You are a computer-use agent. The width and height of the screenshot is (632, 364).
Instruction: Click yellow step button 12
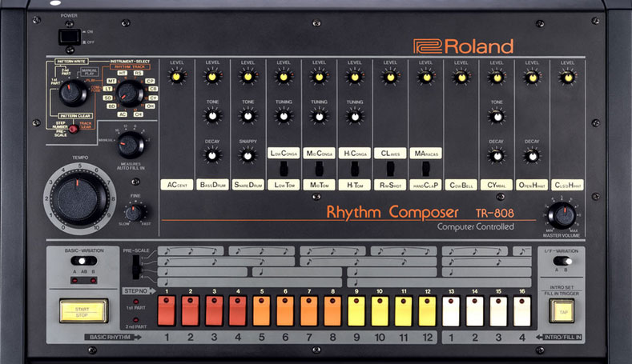428,311
